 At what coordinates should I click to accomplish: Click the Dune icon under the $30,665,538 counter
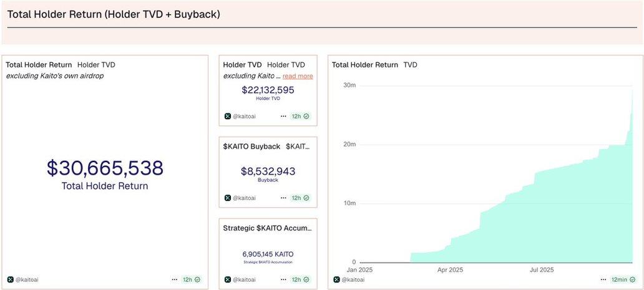coord(10,279)
